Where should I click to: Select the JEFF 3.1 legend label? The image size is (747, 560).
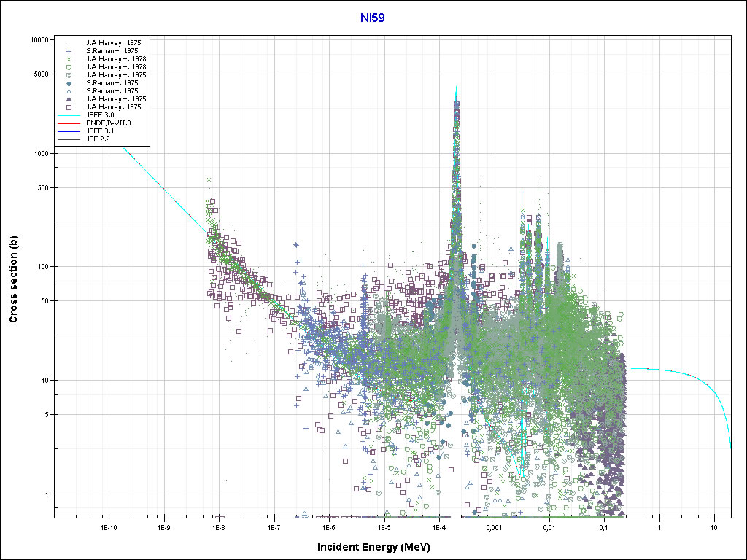coord(101,131)
